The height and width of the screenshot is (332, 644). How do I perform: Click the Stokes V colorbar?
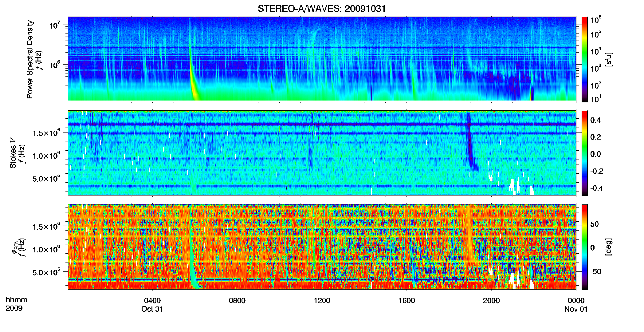point(584,153)
